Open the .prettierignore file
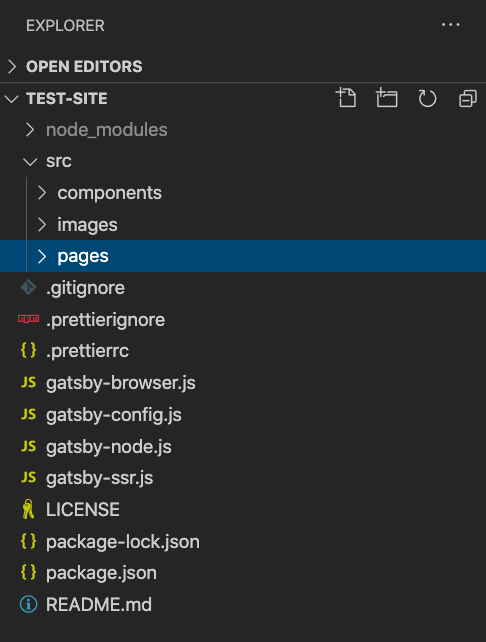The height and width of the screenshot is (642, 486). click(105, 320)
